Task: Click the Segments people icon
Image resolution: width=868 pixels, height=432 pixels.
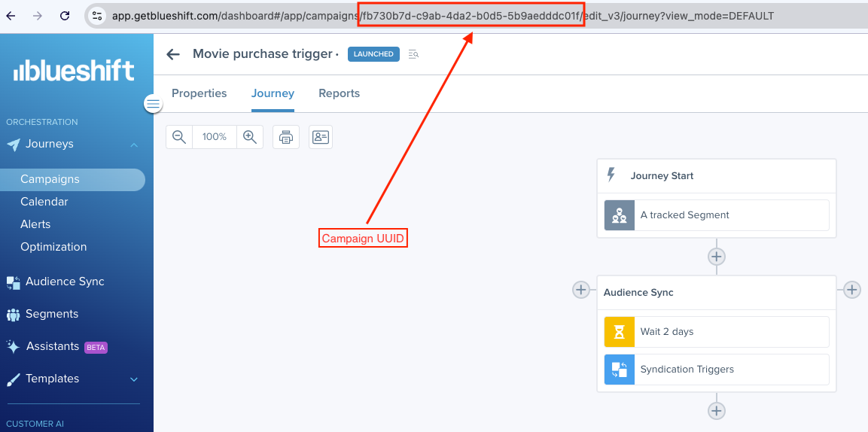Action: coord(14,315)
